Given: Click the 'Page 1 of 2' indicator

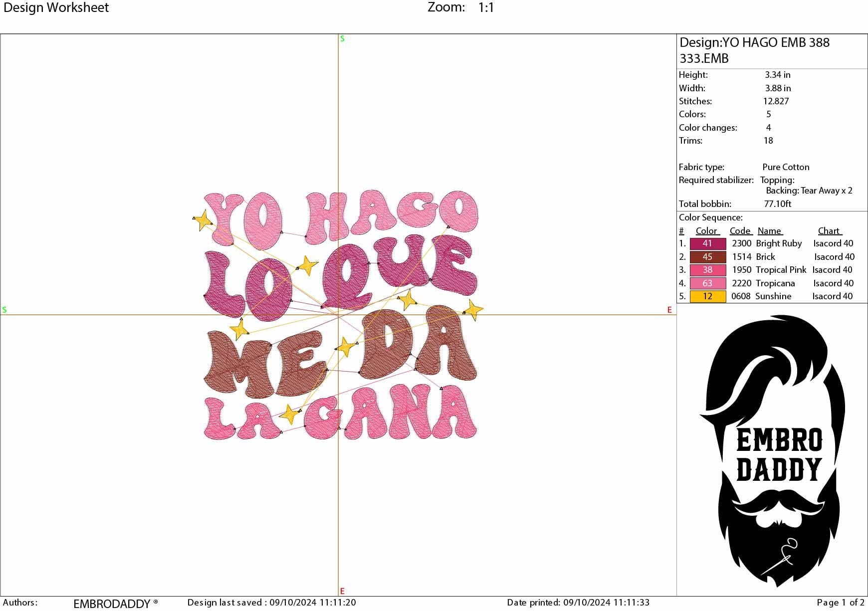Looking at the screenshot, I should click(x=841, y=603).
